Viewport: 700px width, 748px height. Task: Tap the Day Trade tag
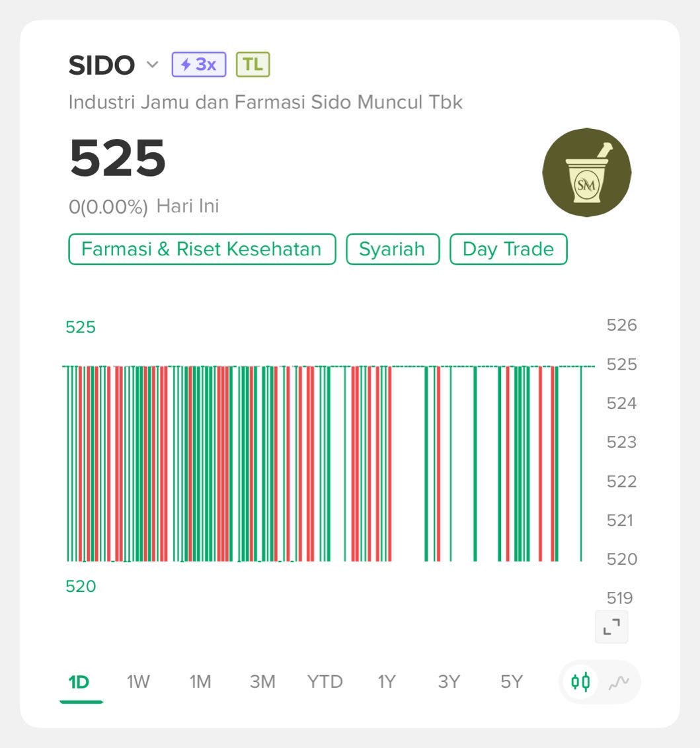(508, 249)
